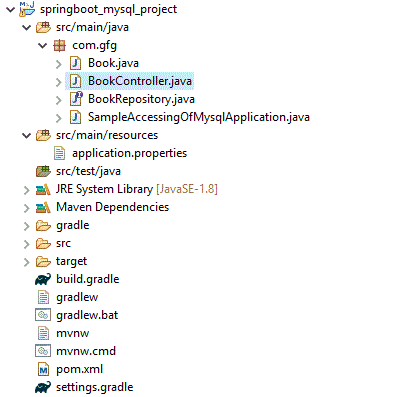Select the settings.gradle file name

pos(95,387)
